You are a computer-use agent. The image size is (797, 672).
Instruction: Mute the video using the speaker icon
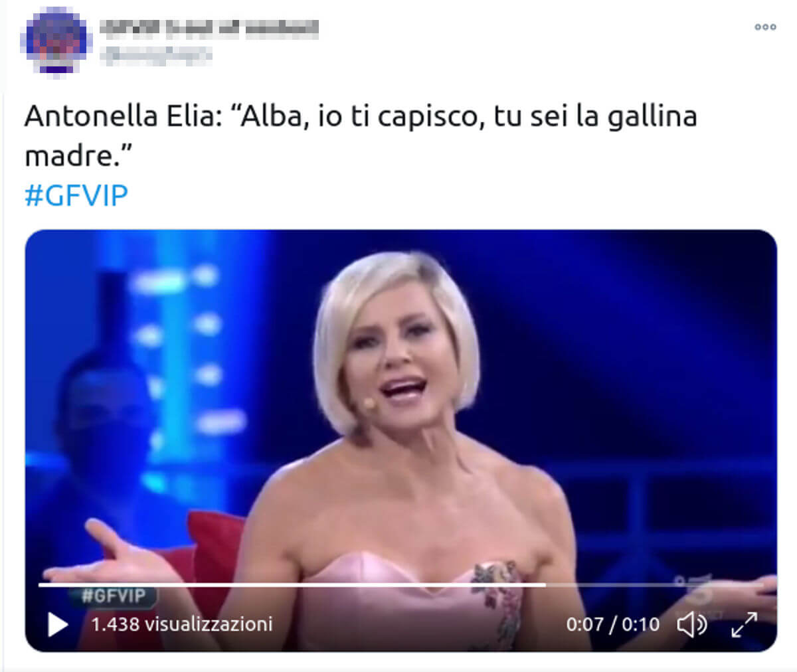point(691,624)
